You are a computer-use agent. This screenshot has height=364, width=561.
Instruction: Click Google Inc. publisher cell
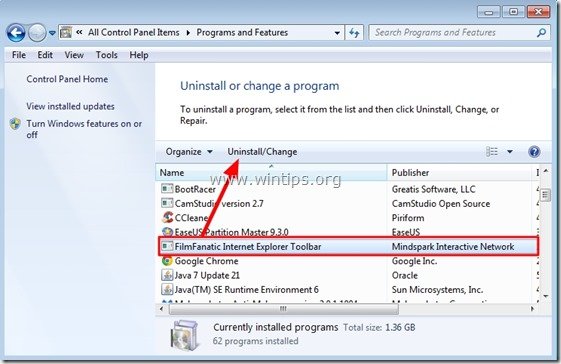(414, 261)
